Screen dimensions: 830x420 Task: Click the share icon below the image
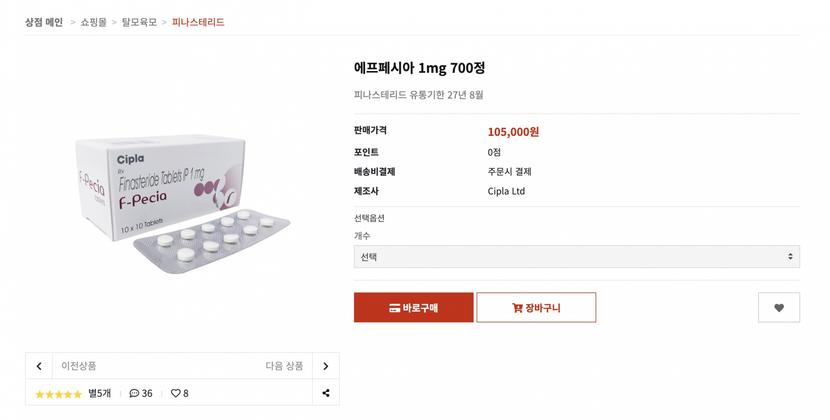pyautogui.click(x=325, y=393)
